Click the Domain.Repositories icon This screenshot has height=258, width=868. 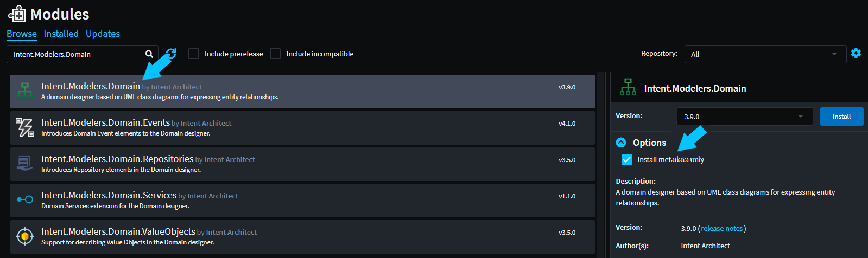tap(25, 163)
